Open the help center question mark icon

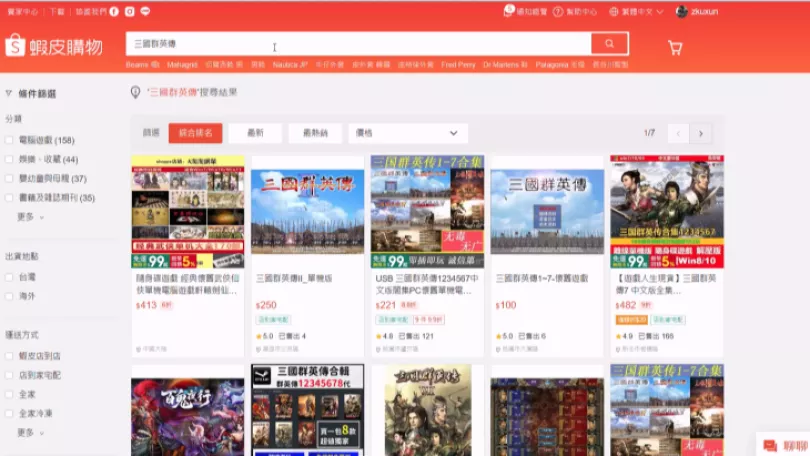(558, 11)
